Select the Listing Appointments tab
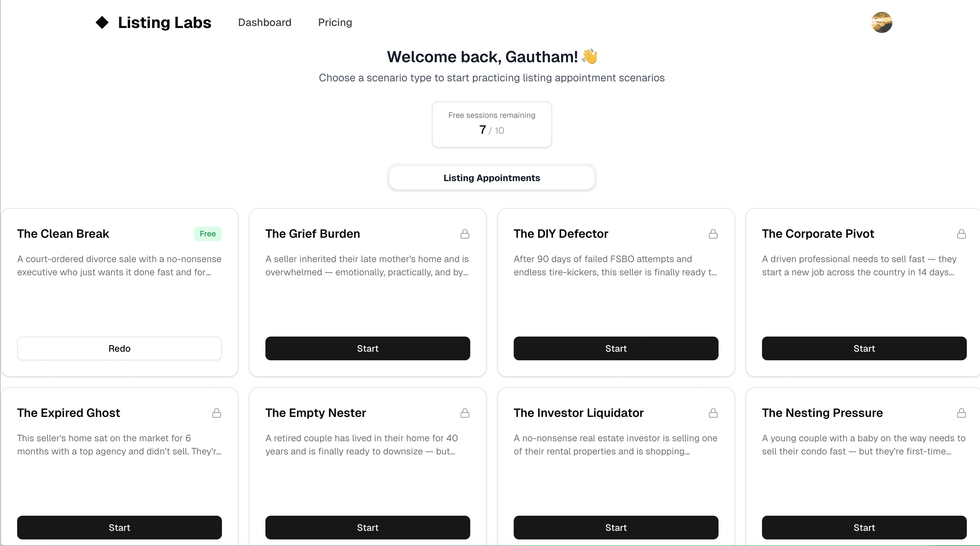The height and width of the screenshot is (546, 980). coord(492,178)
